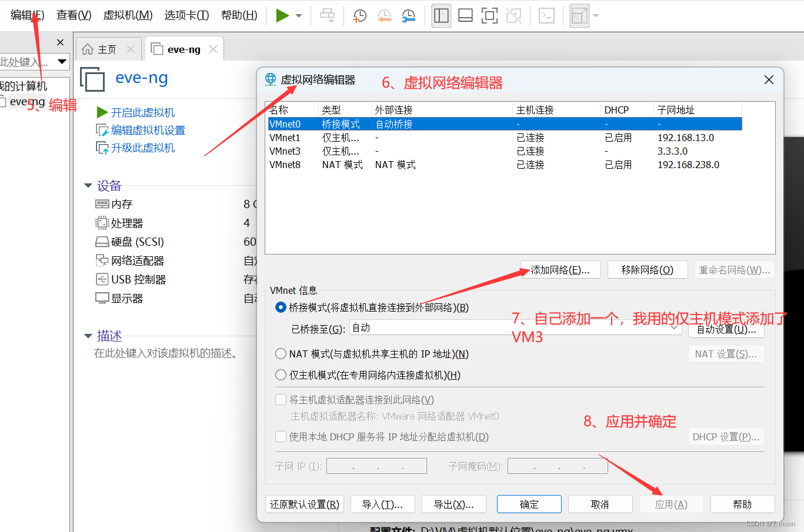The width and height of the screenshot is (804, 532).
Task: Open the library search dropdown arrow
Action: pos(62,62)
